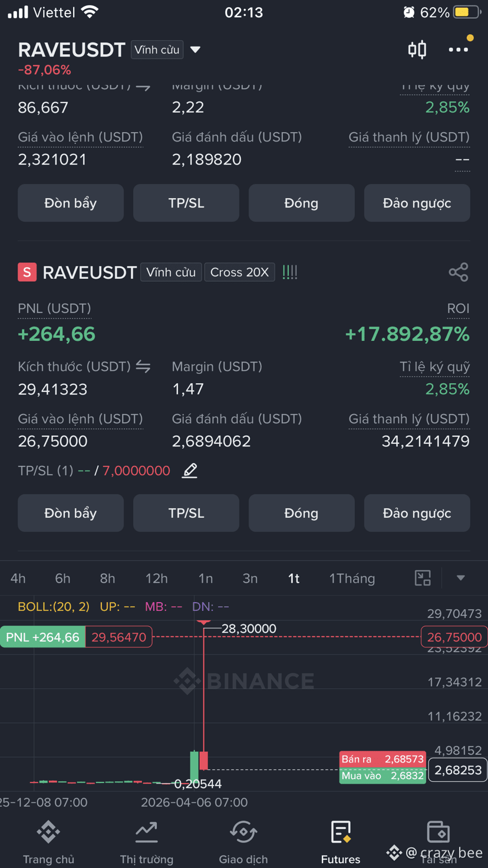
Task: Toggle the chart fullscreen icon
Action: (423, 578)
